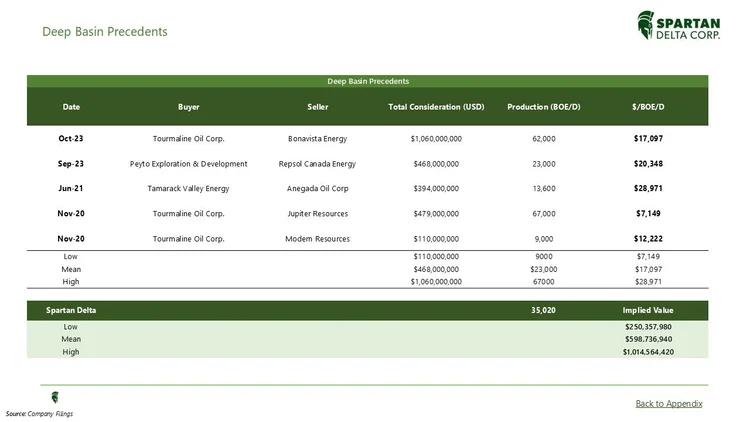This screenshot has width=750, height=422.
Task: Click 67,000 production in Jupiter row
Action: coord(544,214)
